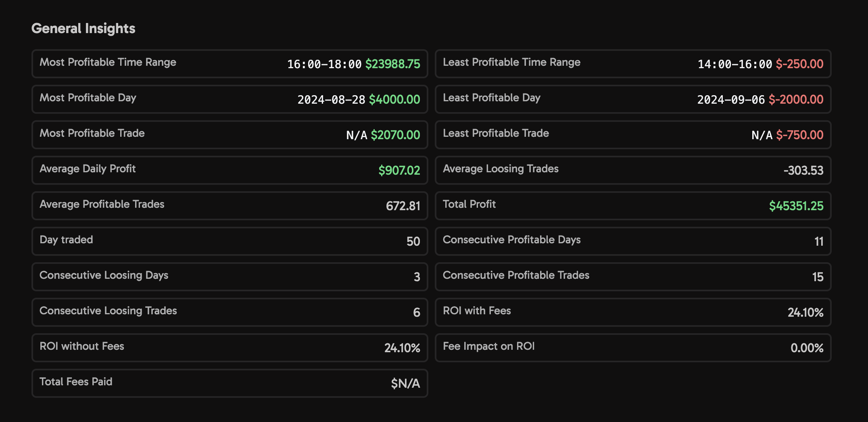868x422 pixels.
Task: Select the Fee Impact on ROI label
Action: coord(489,346)
